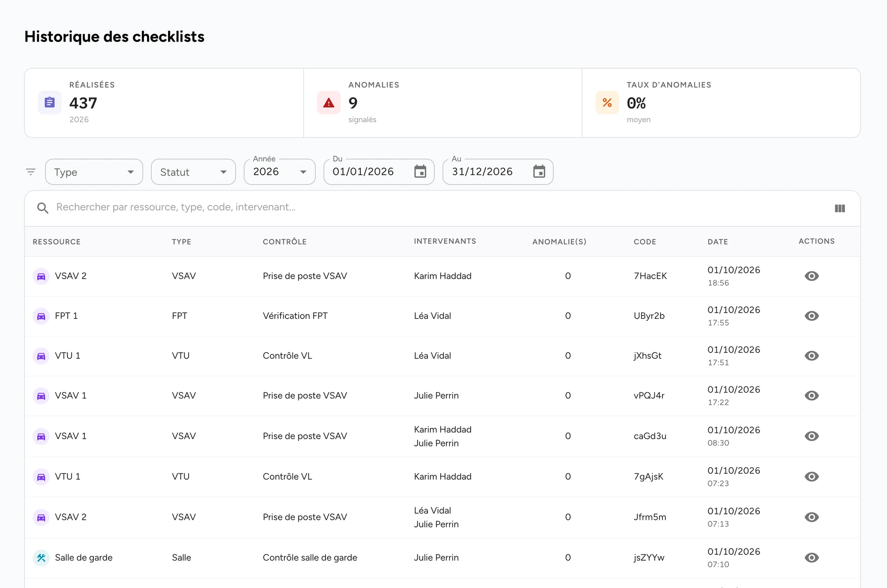View checklist with code 7gAjsK

(812, 476)
